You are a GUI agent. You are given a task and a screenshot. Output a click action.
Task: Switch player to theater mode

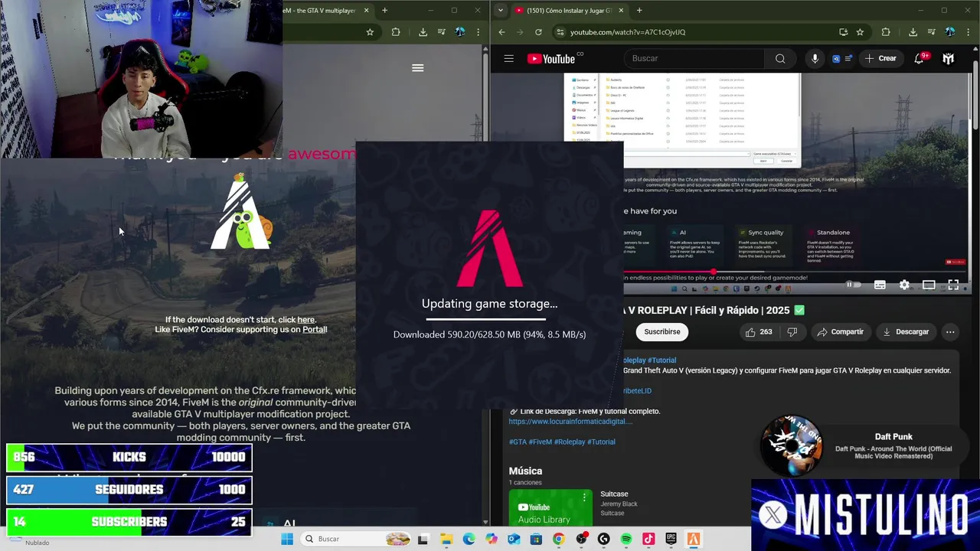(929, 285)
